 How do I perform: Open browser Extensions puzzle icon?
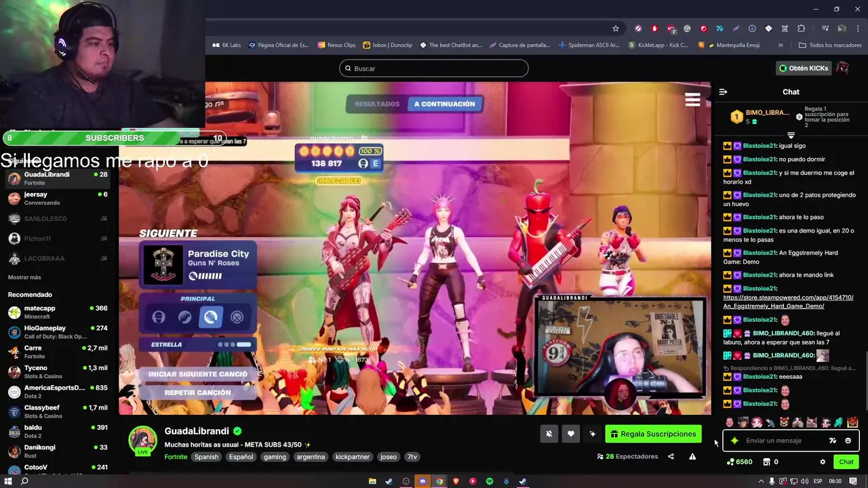(802, 28)
